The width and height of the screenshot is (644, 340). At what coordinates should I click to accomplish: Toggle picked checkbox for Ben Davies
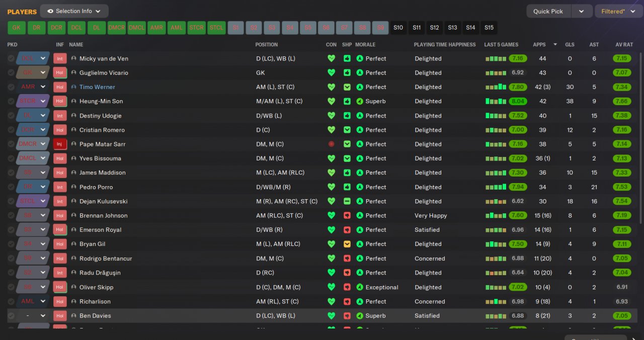tap(11, 316)
